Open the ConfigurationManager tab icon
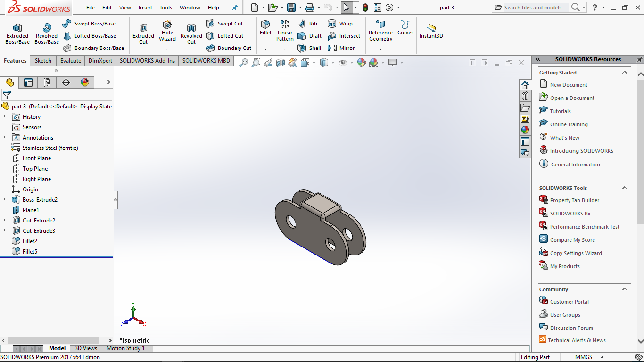This screenshot has width=644, height=362. point(47,82)
